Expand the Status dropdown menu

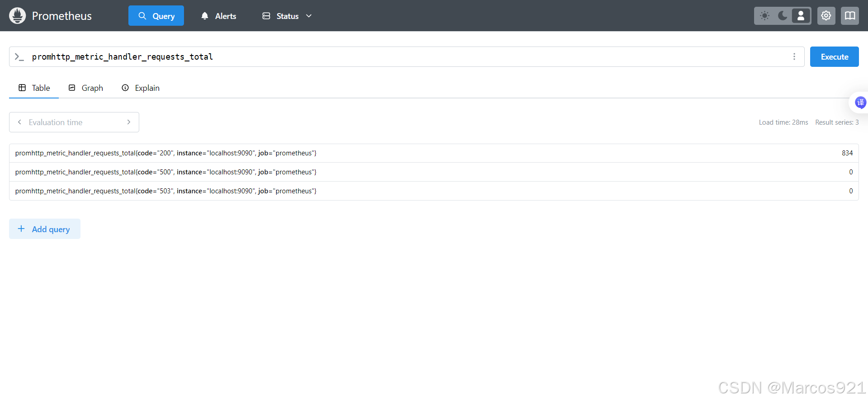[x=287, y=16]
